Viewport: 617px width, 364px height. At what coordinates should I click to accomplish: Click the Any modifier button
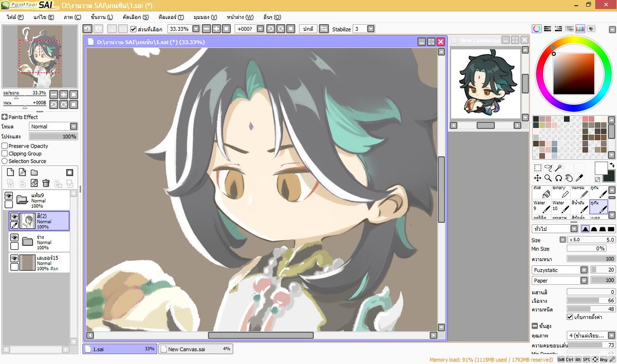pos(604,359)
